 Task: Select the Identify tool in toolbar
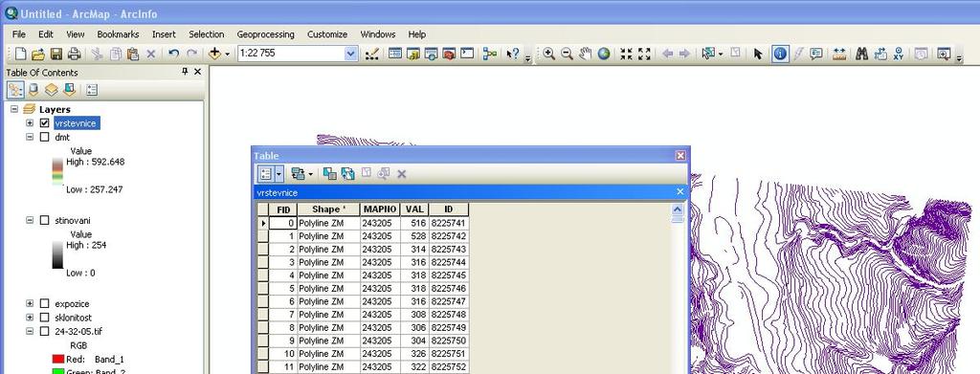coord(779,54)
